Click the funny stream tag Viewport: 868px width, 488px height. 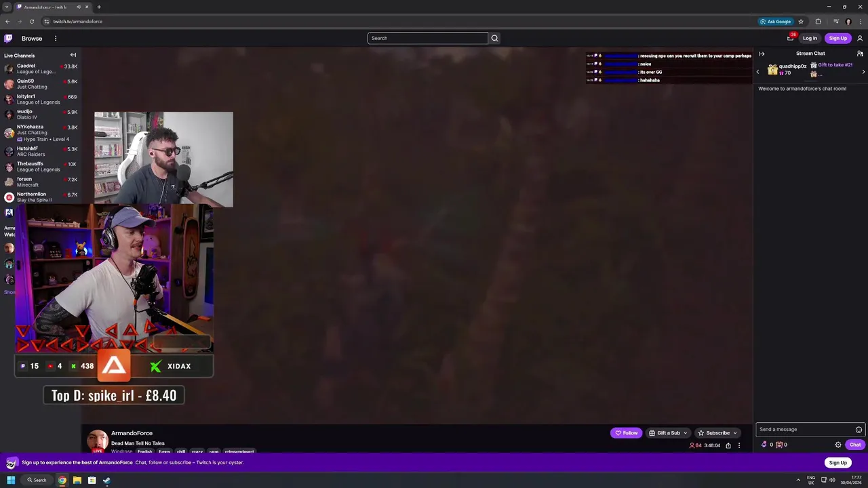point(164,451)
